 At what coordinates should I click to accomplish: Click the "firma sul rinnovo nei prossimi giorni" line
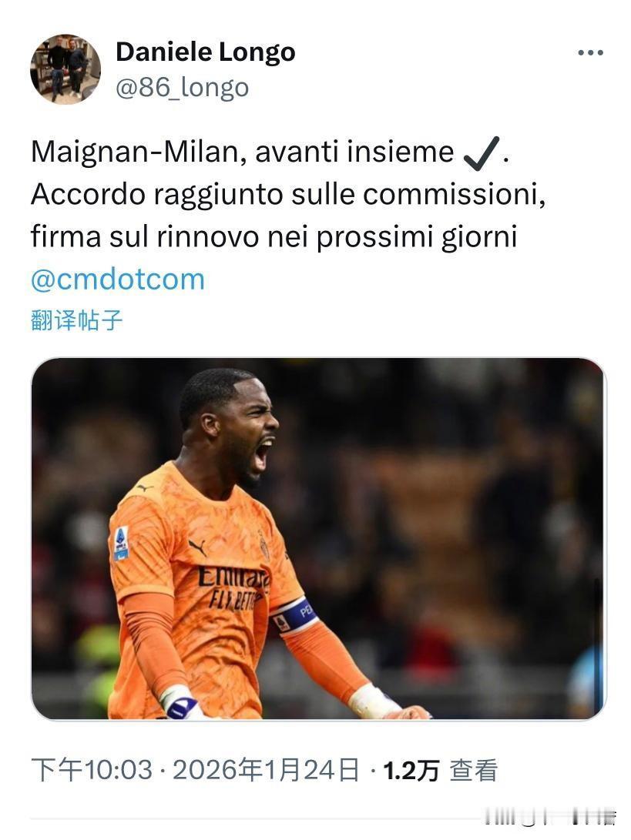[x=274, y=237]
